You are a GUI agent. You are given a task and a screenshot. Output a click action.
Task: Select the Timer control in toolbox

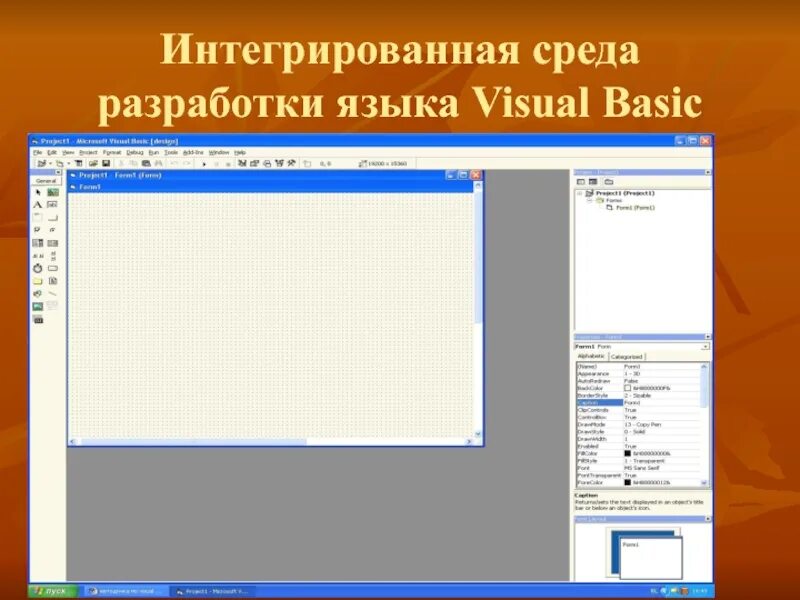point(38,268)
